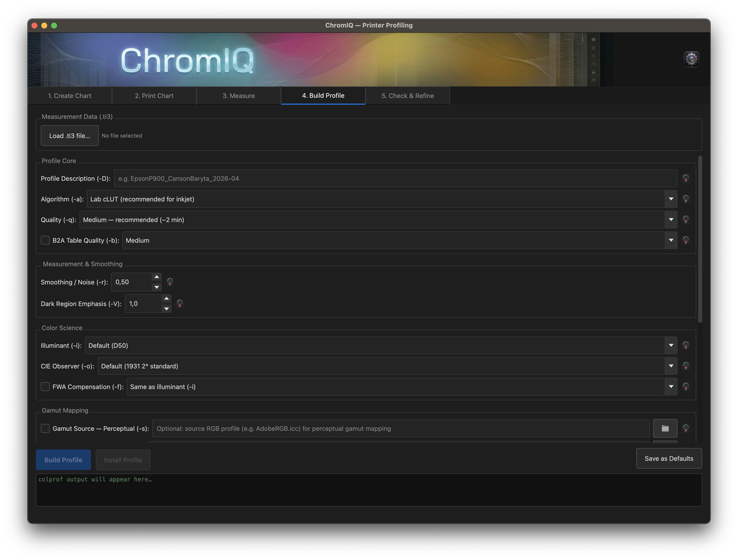
Task: Click hint bulb for Dark Region Emphasis
Action: click(180, 304)
